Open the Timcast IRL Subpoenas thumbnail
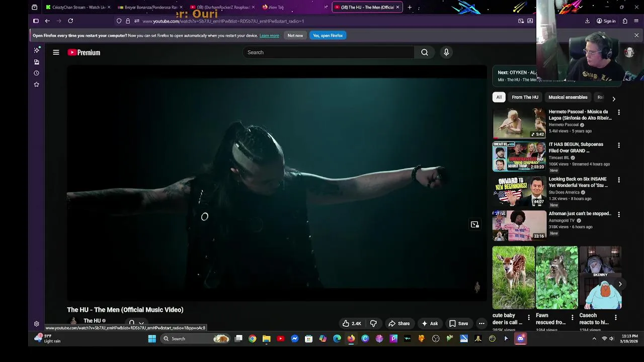The height and width of the screenshot is (362, 644). click(519, 157)
